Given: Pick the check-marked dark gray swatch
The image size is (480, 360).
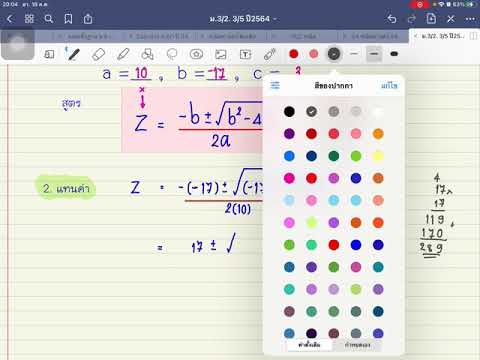Looking at the screenshot, I should [x=311, y=111].
